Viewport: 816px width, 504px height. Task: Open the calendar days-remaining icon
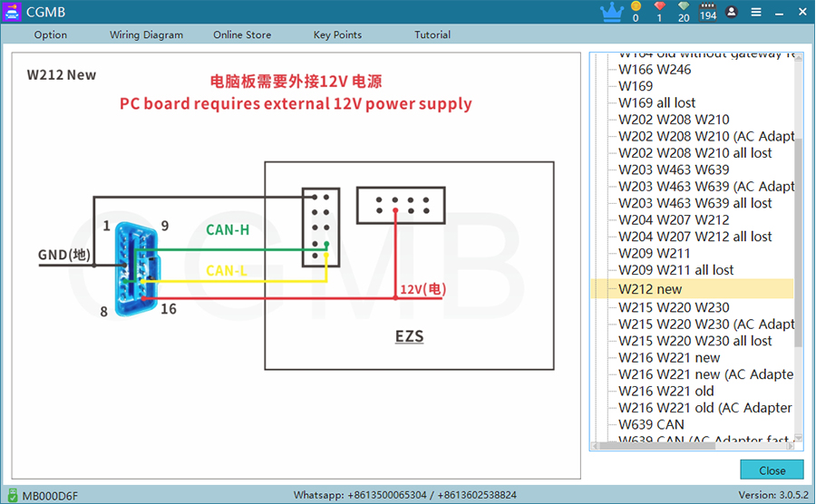(708, 7)
